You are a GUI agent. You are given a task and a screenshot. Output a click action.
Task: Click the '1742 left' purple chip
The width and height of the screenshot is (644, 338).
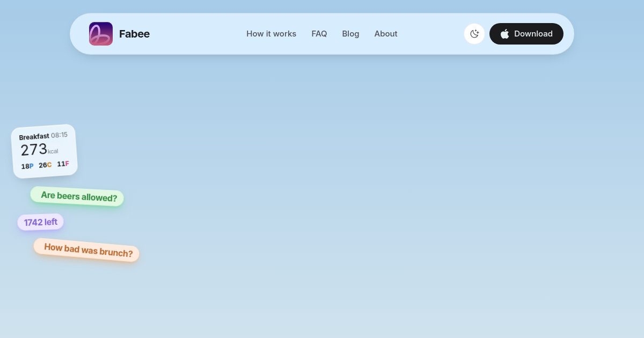(41, 222)
